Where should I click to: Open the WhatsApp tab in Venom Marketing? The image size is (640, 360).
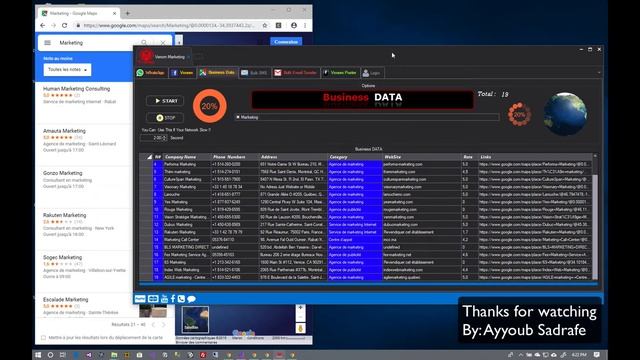[151, 73]
